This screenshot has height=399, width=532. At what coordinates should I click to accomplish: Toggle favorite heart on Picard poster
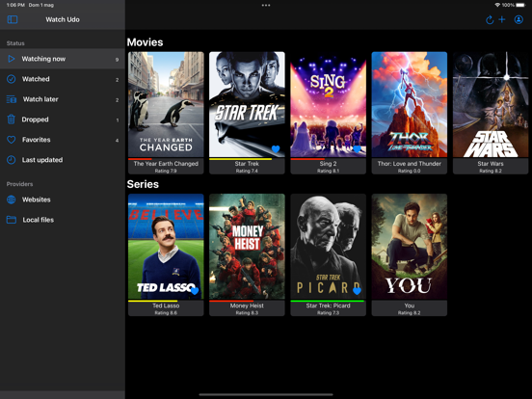coord(357,291)
